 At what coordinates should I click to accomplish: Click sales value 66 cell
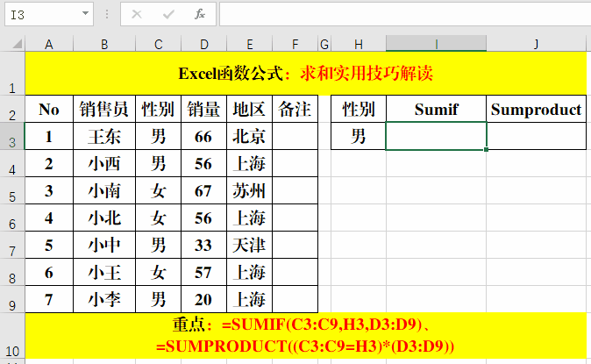tap(204, 136)
